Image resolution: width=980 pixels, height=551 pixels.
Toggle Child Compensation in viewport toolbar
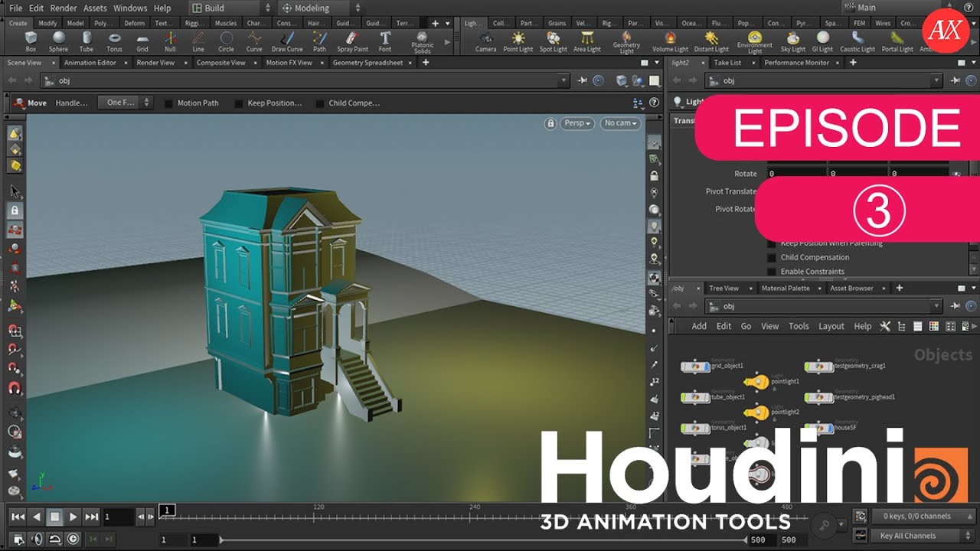pos(320,103)
